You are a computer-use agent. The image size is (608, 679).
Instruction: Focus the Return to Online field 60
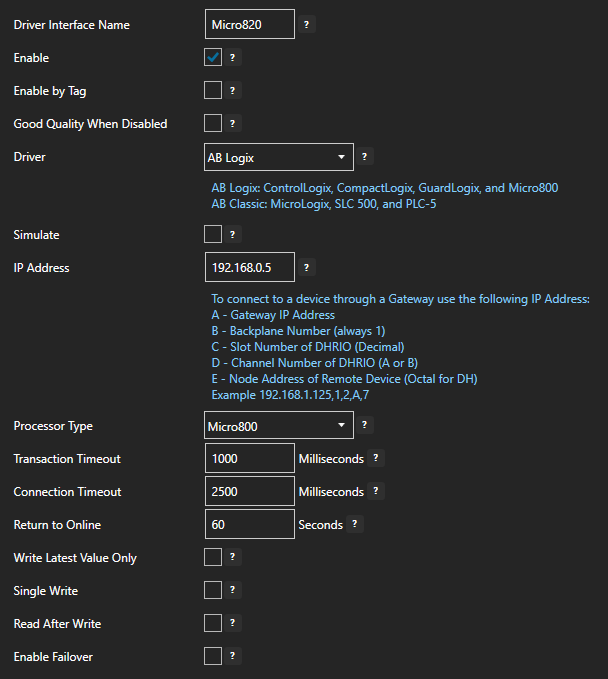pyautogui.click(x=250, y=524)
